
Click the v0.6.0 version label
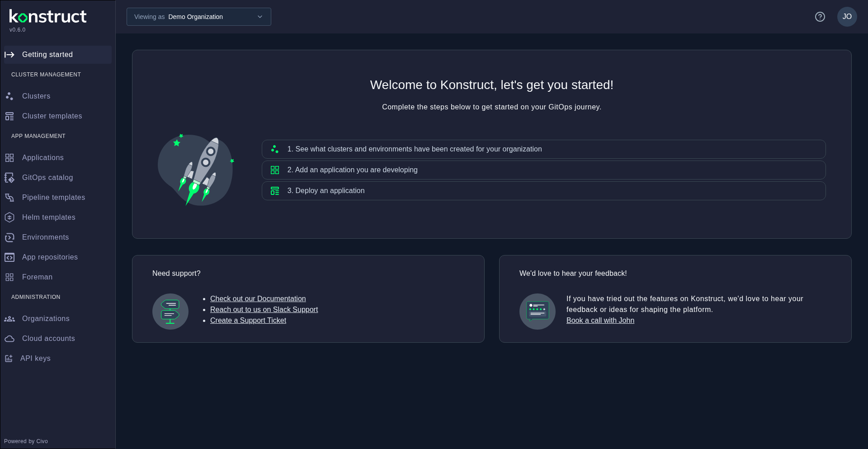coord(17,30)
